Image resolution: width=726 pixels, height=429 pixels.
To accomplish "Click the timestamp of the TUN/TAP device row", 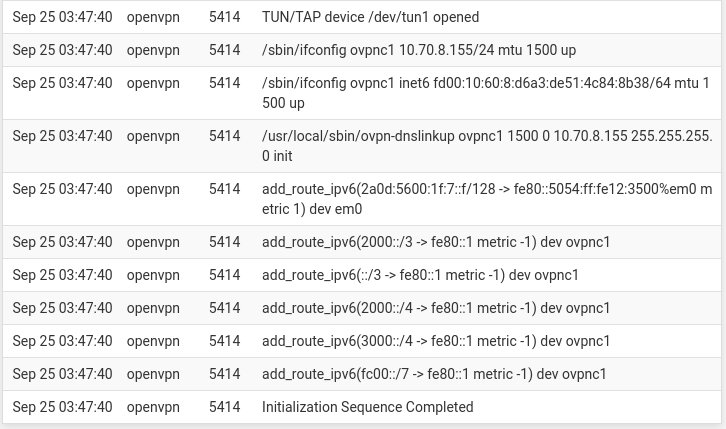I will coord(63,17).
